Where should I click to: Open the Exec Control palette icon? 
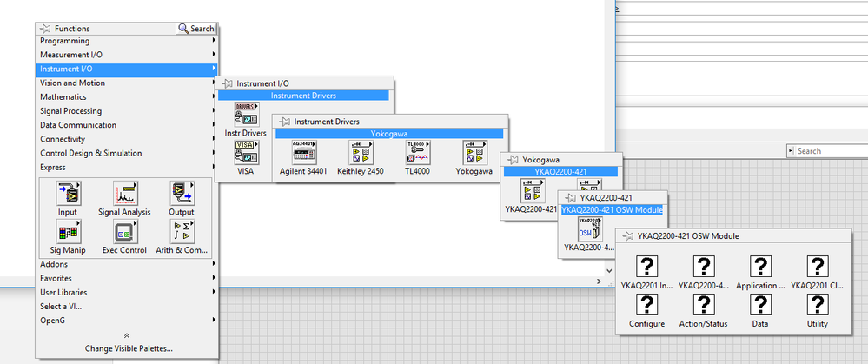[x=125, y=232]
